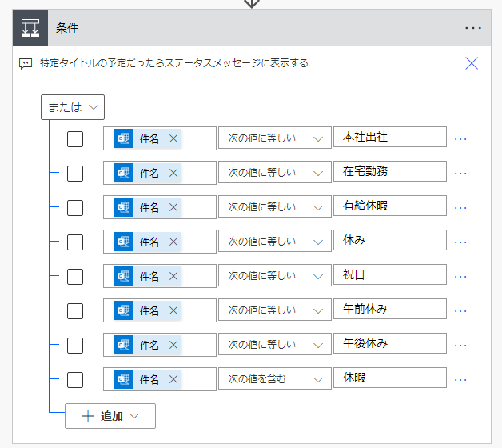Expand 次の値を含む operator dropdown
The height and width of the screenshot is (448, 502).
click(x=275, y=379)
